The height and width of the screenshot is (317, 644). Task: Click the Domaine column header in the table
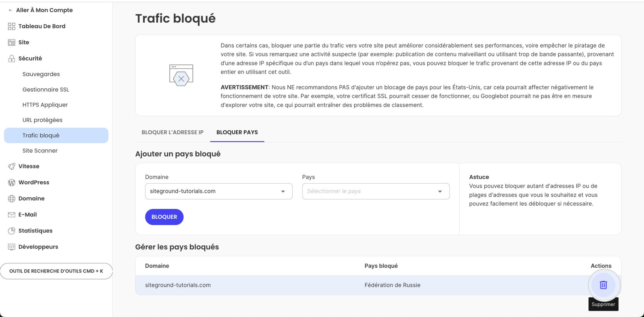(157, 266)
